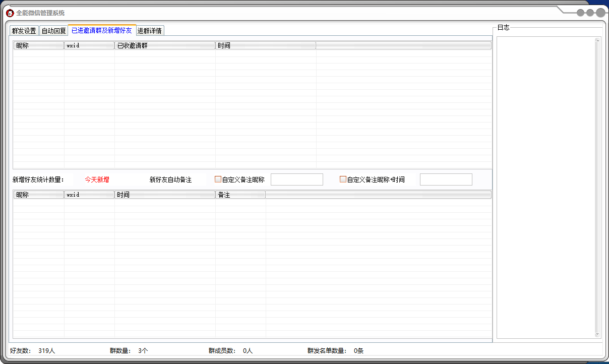The image size is (609, 364).
Task: Click the text field beside 自定义备注昵称
Action: point(296,179)
